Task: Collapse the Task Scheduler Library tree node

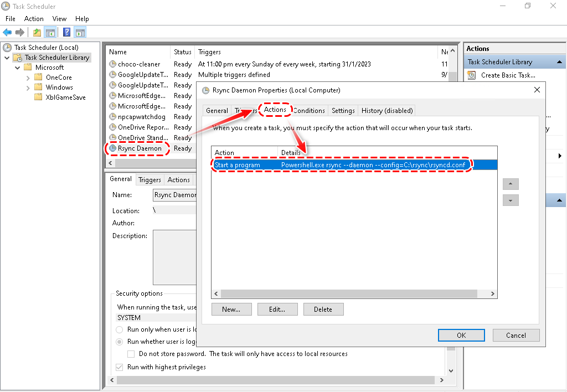Action: pos(7,58)
